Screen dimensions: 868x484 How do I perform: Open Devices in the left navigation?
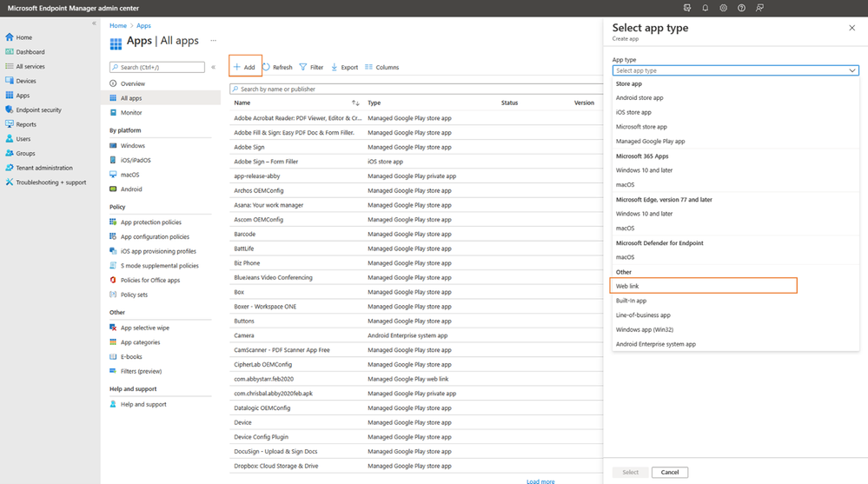26,81
